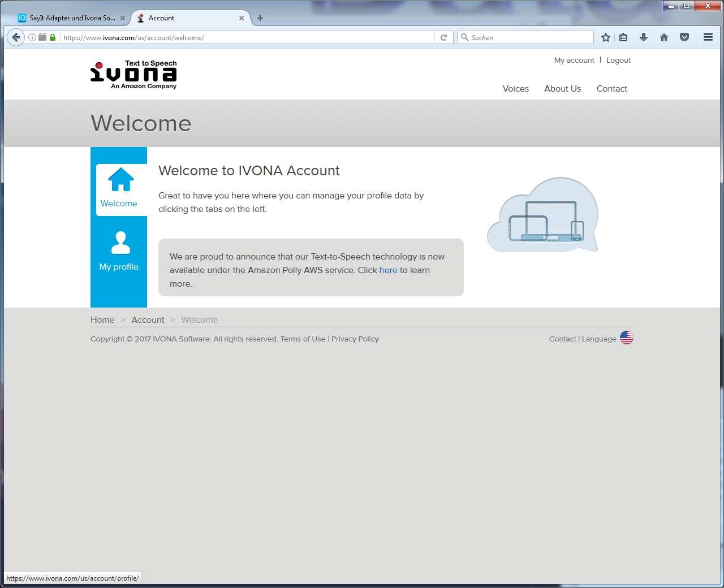Open the About Us menu item
This screenshot has height=588, width=724.
(x=563, y=89)
